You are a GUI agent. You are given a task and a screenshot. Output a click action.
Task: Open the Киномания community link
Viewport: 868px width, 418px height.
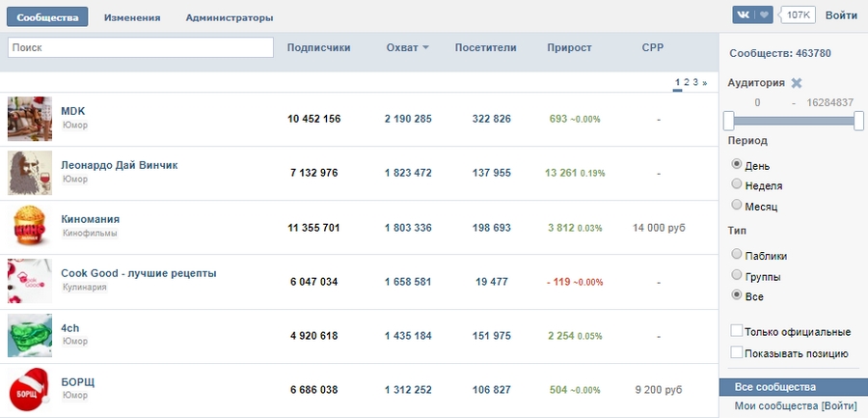(91, 219)
